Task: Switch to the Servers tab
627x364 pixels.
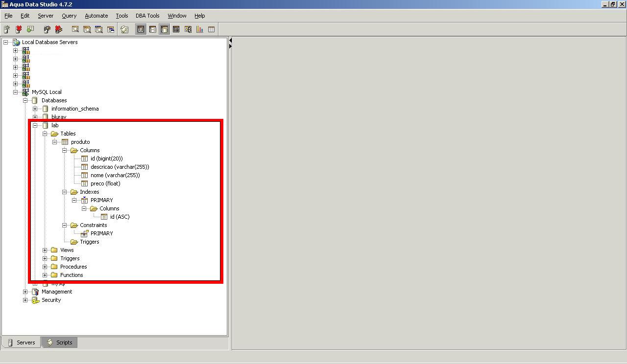Action: [22, 342]
